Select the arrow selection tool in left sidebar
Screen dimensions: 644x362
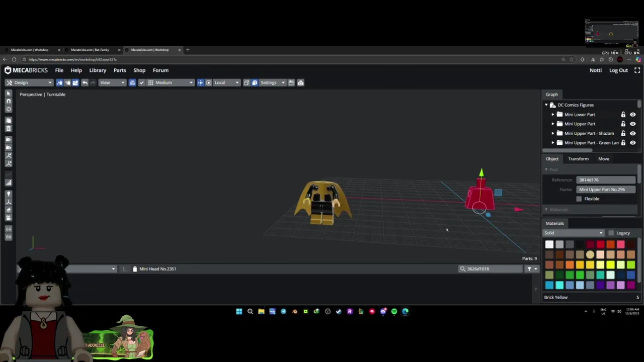point(9,94)
